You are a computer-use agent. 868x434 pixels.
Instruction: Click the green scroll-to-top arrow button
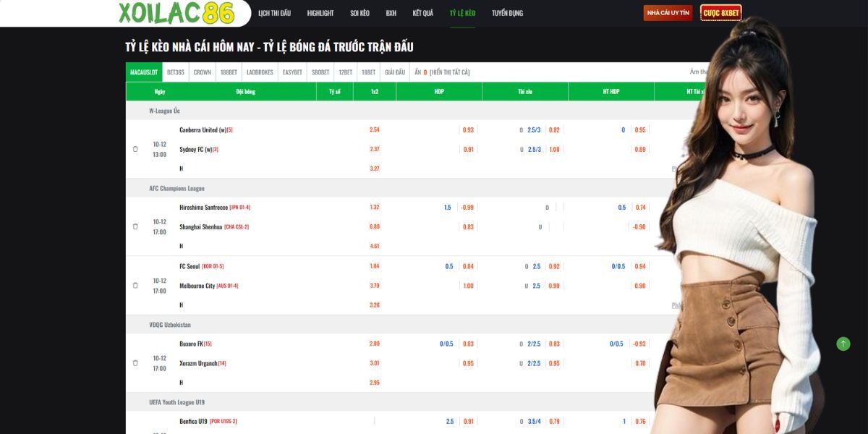[843, 344]
